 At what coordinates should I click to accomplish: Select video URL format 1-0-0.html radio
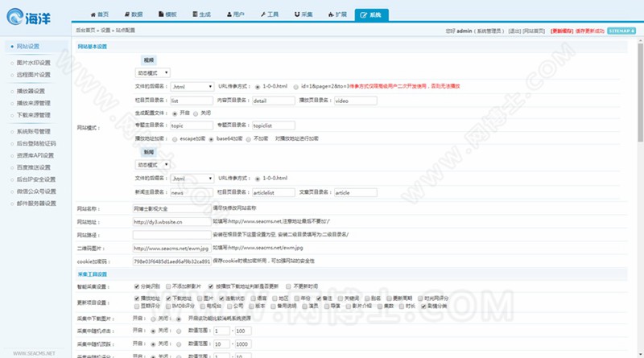258,87
